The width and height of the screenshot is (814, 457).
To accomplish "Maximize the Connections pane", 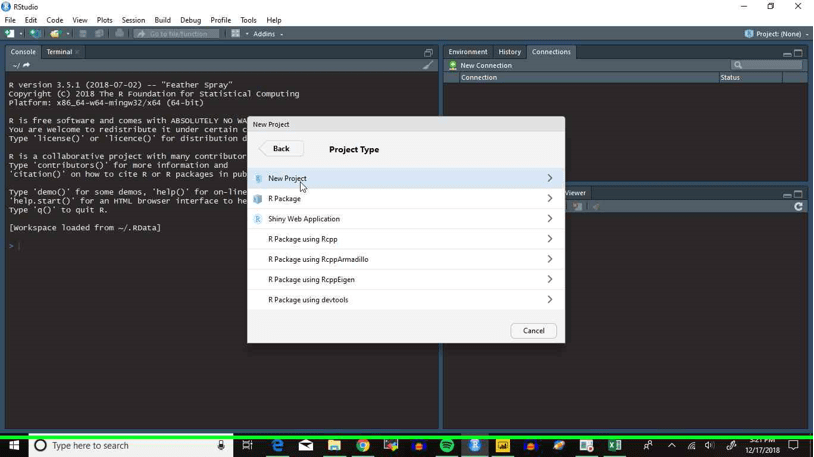I will [x=798, y=53].
